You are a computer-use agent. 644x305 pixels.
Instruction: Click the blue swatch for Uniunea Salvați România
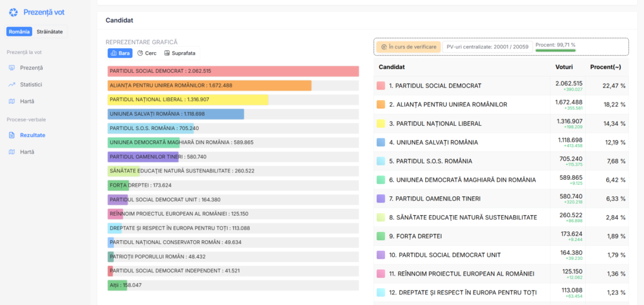pos(380,142)
